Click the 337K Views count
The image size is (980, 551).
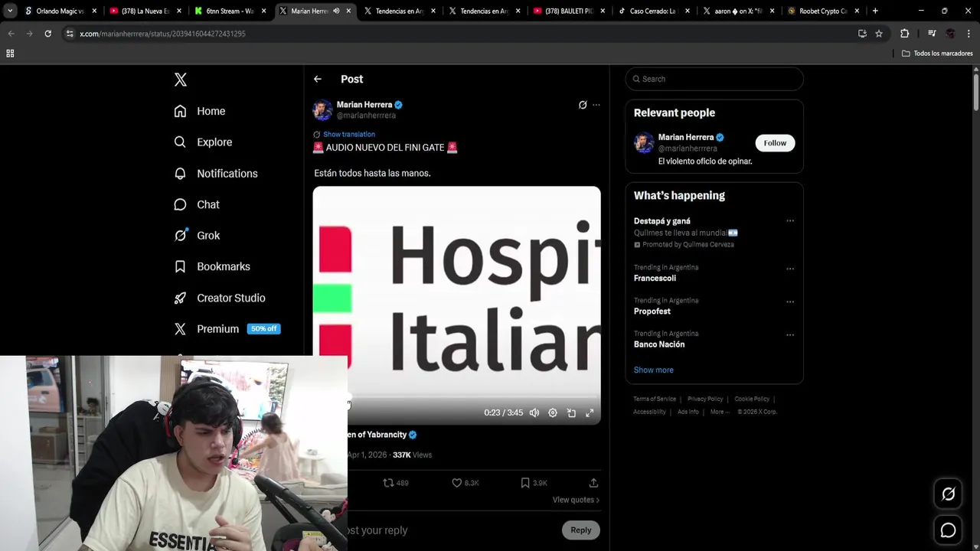pyautogui.click(x=412, y=455)
